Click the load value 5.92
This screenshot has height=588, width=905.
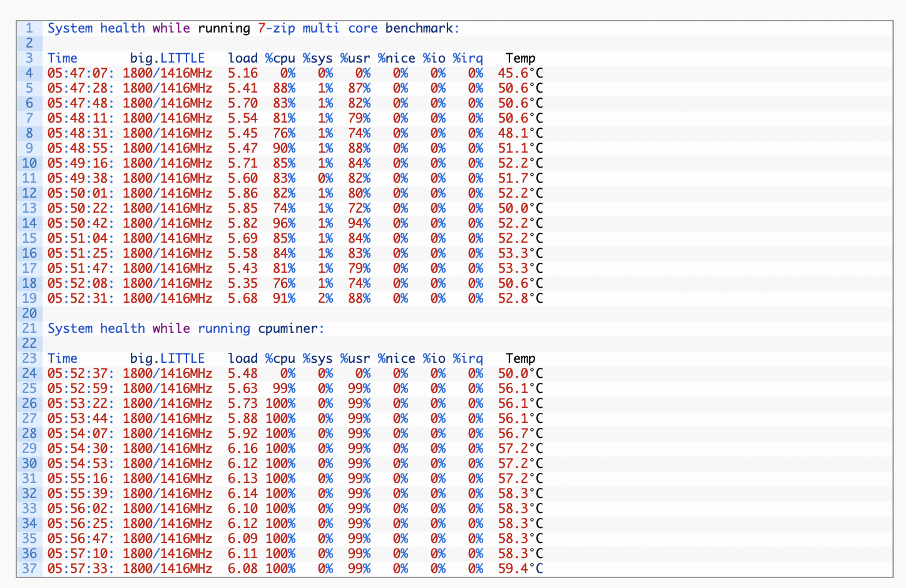pos(242,433)
